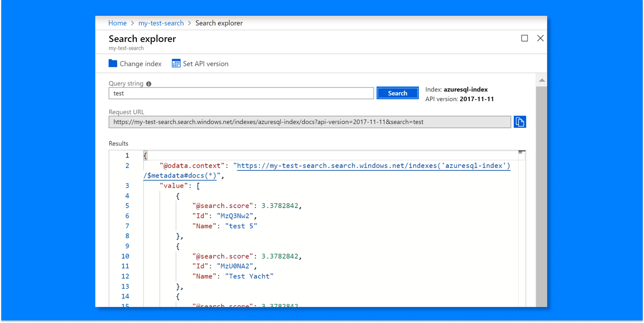Screen dimensions: 644x323
Task: Click the my-test-search subtitle under the title
Action: pyautogui.click(x=126, y=48)
